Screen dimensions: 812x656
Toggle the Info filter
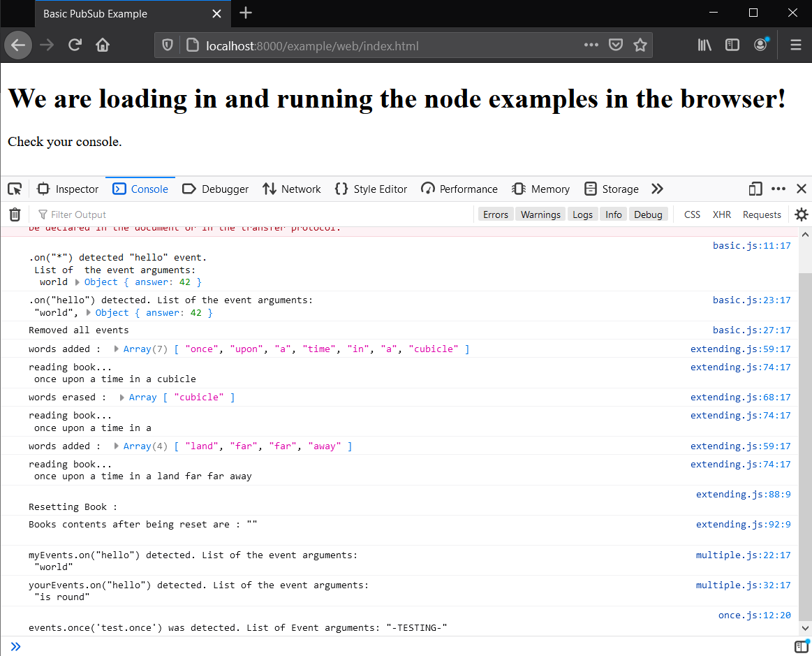tap(613, 214)
